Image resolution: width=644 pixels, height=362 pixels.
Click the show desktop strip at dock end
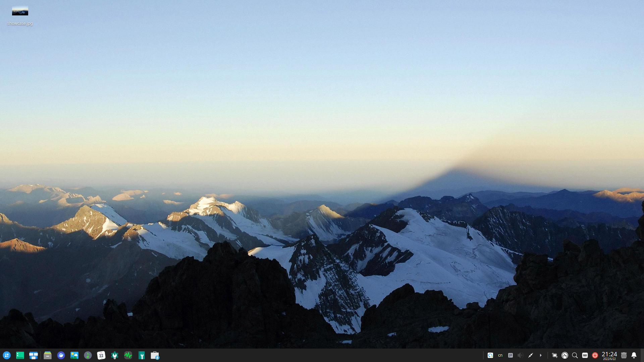pos(642,355)
